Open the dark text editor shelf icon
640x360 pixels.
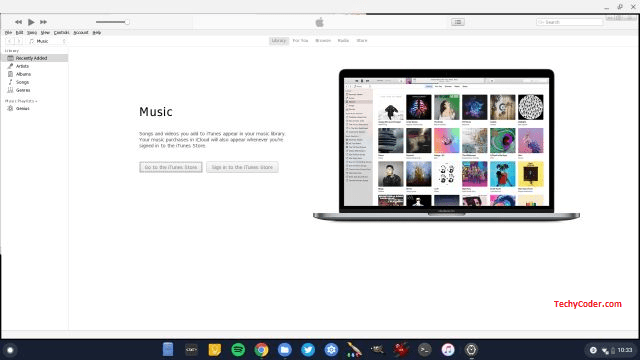(x=191, y=350)
